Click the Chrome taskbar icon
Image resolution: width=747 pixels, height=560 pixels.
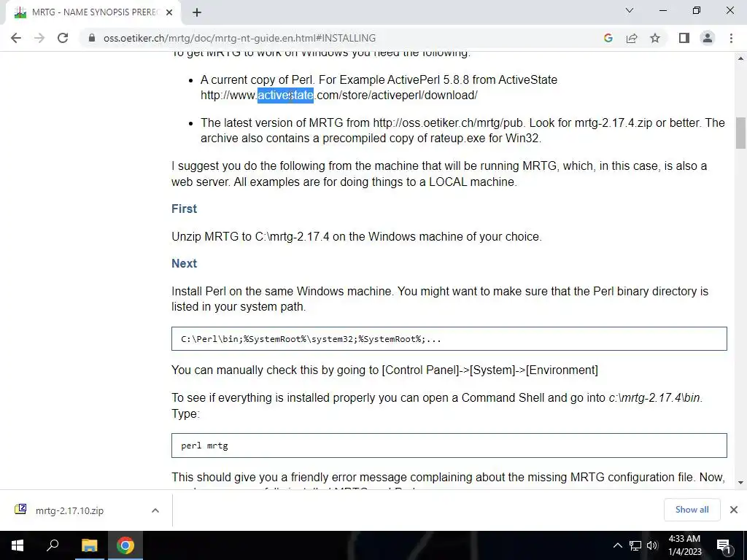click(125, 545)
